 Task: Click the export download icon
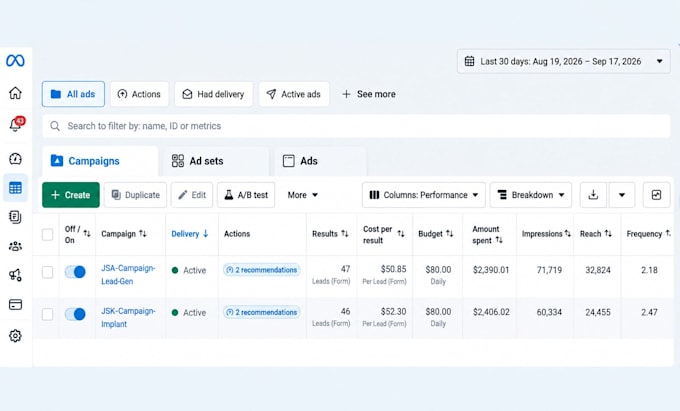pyautogui.click(x=593, y=195)
